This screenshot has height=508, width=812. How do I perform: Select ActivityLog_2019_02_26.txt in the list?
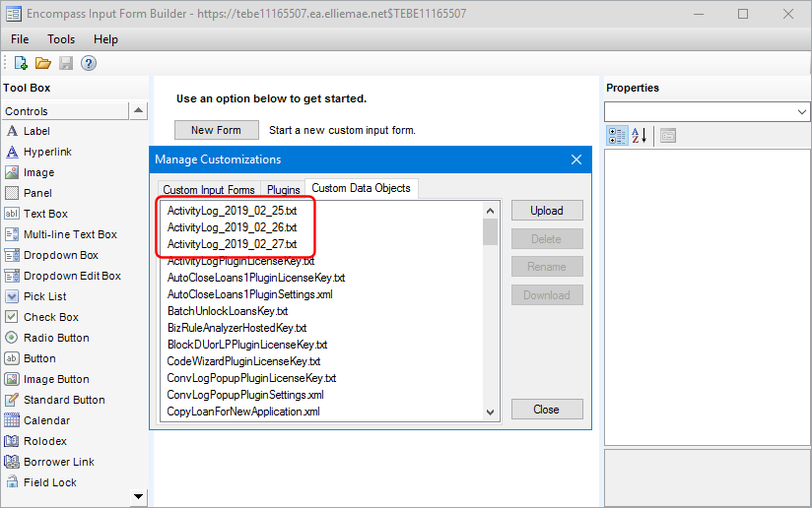coord(232,227)
